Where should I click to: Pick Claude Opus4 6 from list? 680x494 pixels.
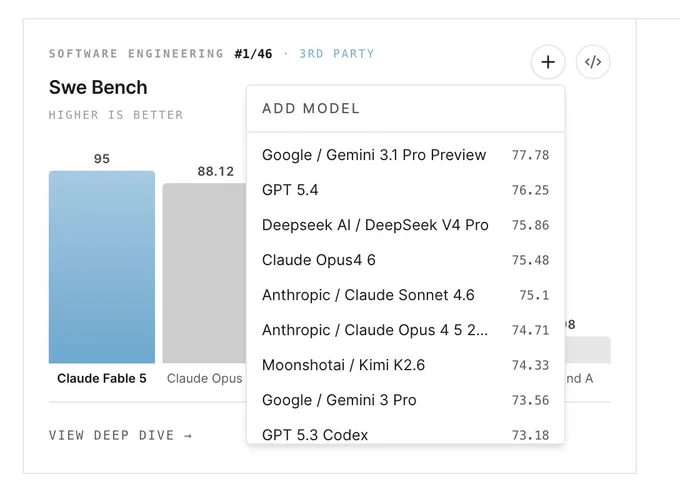(x=405, y=260)
